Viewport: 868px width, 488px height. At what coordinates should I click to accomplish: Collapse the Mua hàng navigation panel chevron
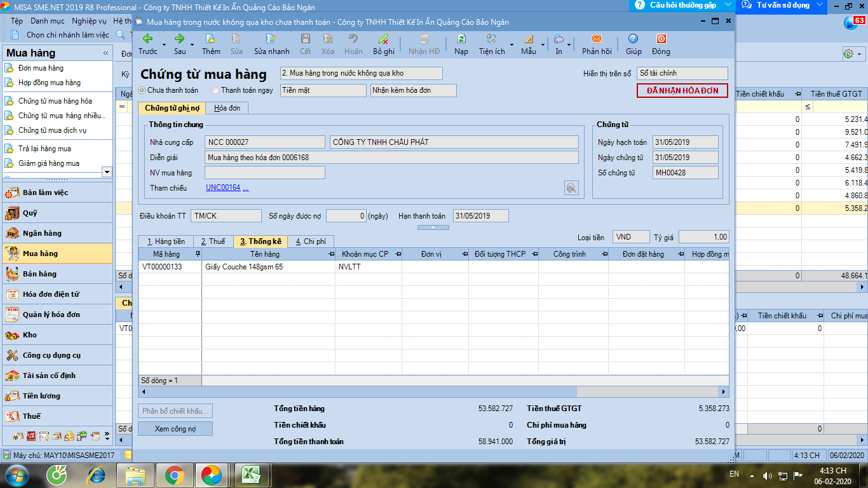click(105, 53)
